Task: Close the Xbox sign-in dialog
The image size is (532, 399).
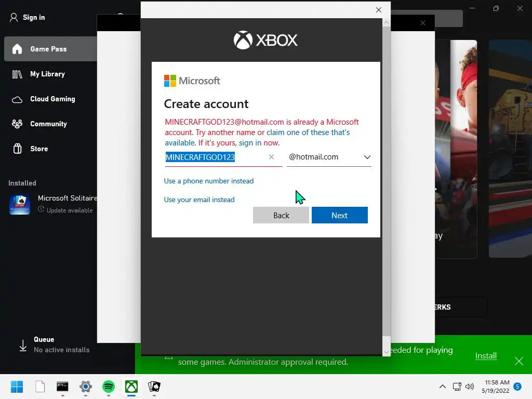Action: pos(379,10)
